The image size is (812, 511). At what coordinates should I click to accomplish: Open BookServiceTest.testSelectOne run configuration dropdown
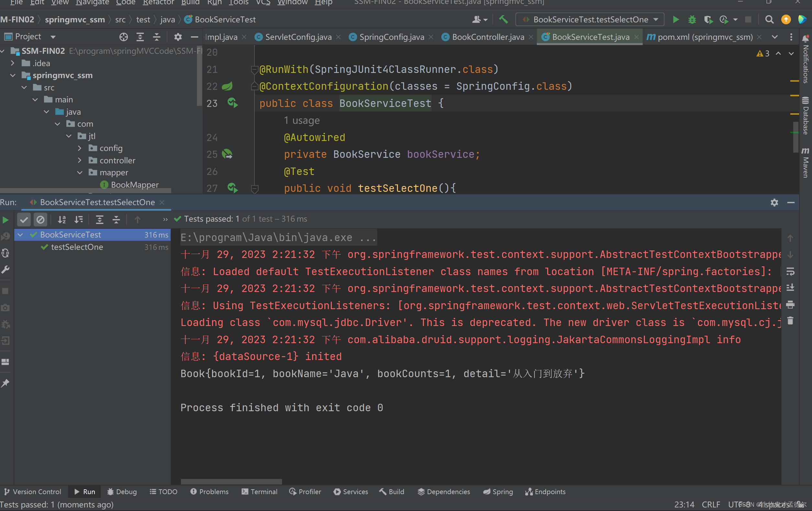point(590,19)
